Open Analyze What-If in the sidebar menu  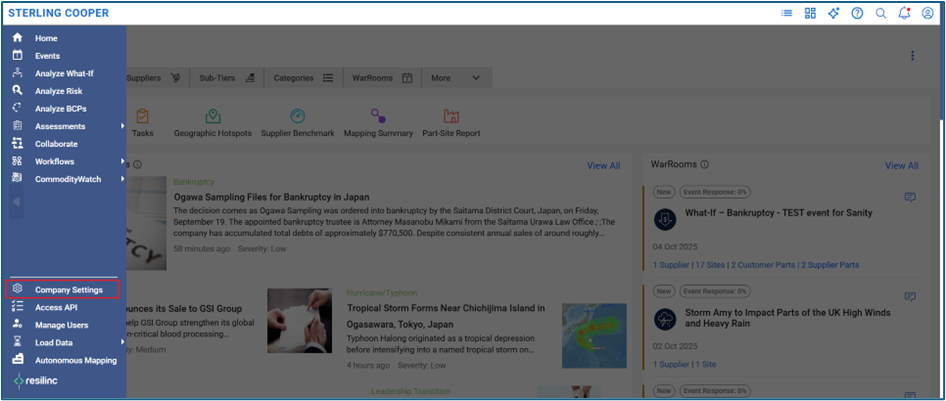coord(64,74)
